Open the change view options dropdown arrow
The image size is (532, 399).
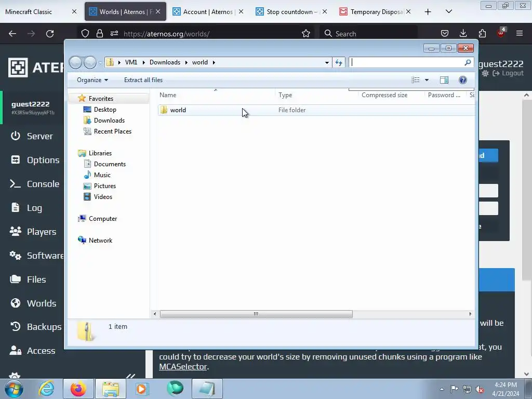coord(427,80)
